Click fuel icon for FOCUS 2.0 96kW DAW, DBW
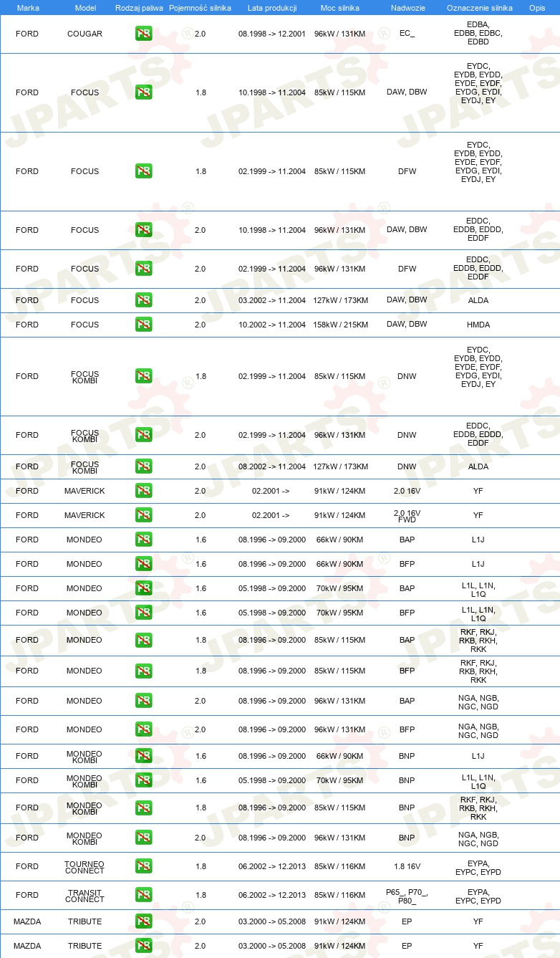The width and height of the screenshot is (560, 958). pyautogui.click(x=144, y=230)
